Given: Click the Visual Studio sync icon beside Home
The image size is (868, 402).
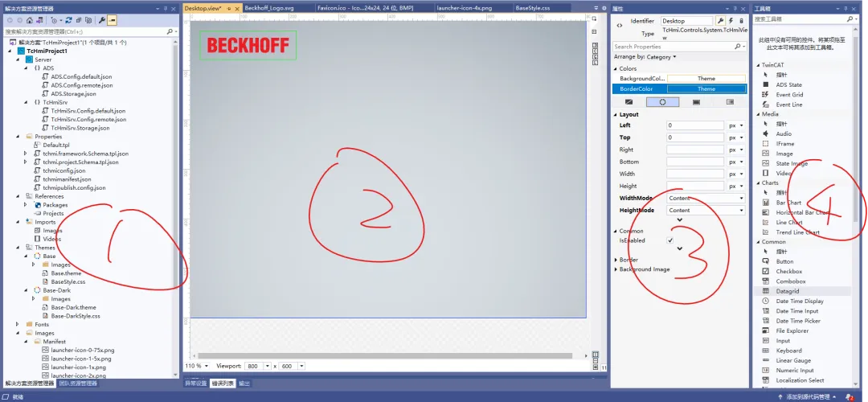Looking at the screenshot, I should pyautogui.click(x=39, y=20).
